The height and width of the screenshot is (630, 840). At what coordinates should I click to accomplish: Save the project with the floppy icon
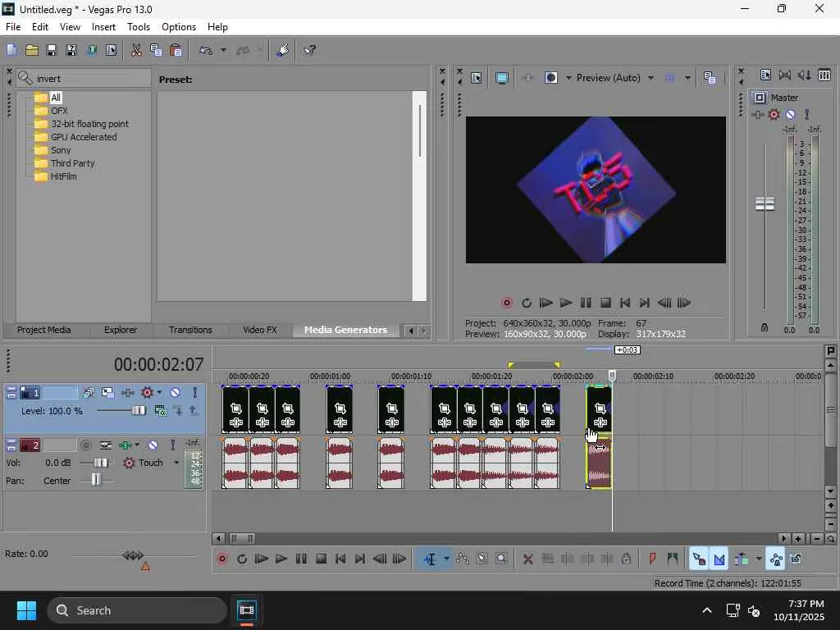click(x=52, y=50)
